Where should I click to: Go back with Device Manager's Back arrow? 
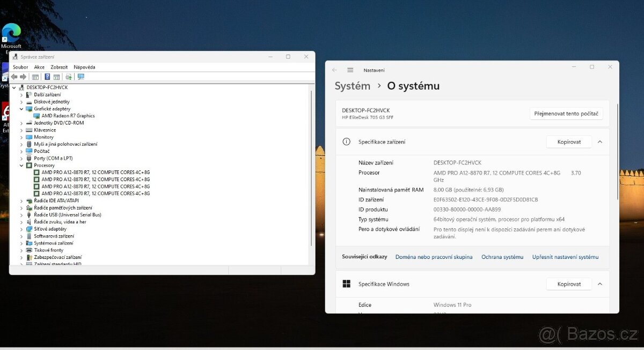[x=14, y=77]
